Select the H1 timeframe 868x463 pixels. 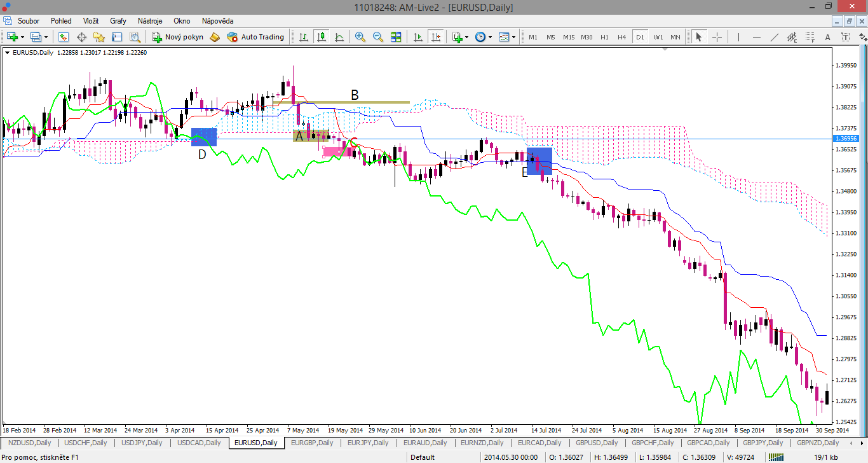[x=604, y=37]
